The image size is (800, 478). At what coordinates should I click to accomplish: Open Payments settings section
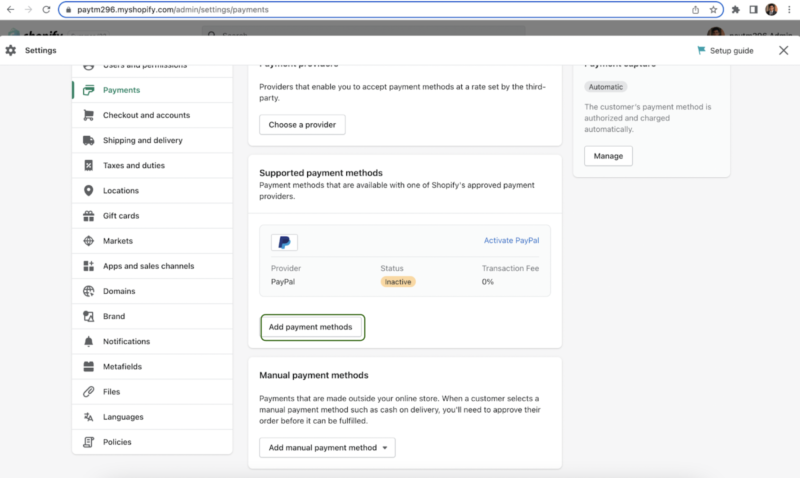(x=152, y=90)
